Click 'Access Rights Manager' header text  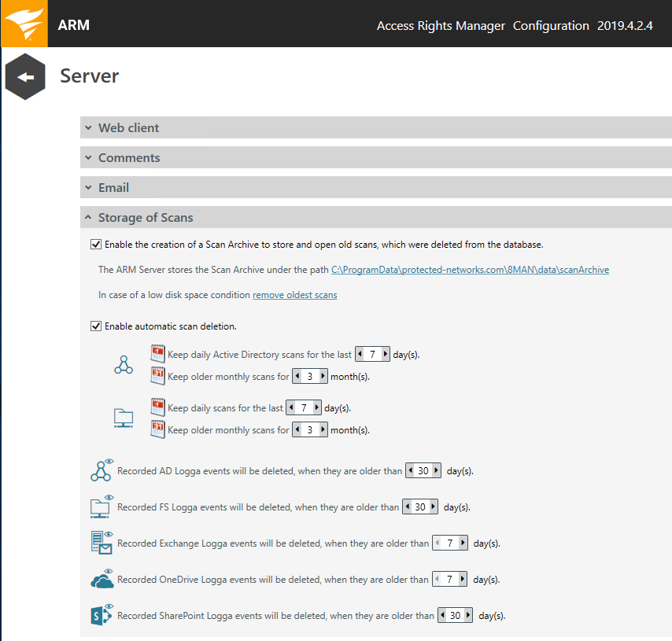point(441,26)
